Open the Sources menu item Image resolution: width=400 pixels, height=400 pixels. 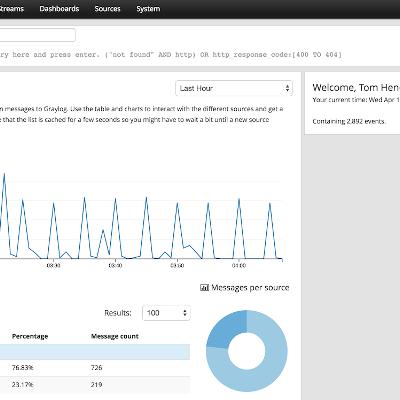[107, 9]
